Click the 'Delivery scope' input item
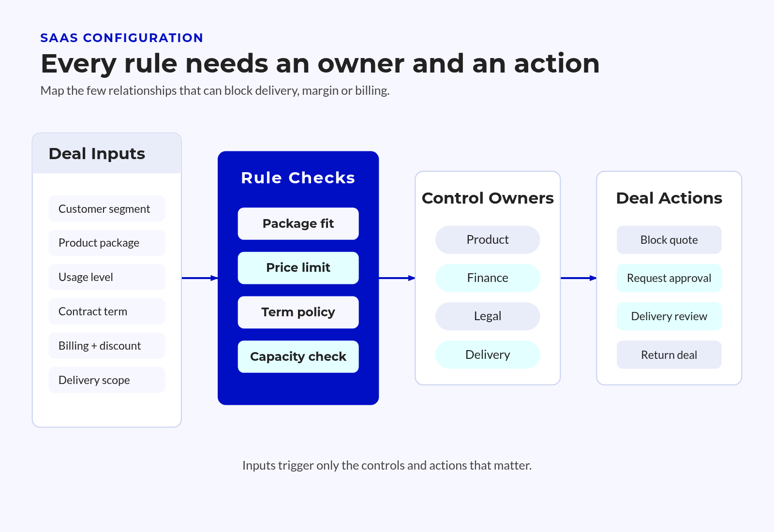Viewport: 774px width, 532px height. tap(107, 380)
